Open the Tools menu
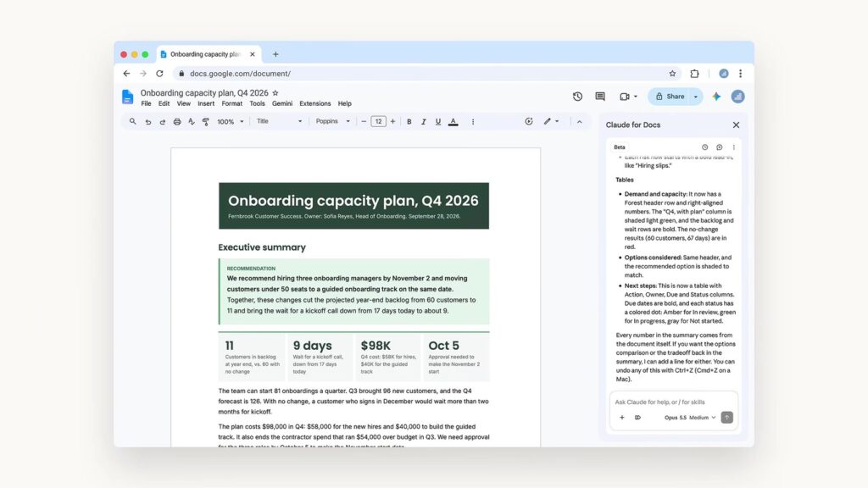This screenshot has height=488, width=868. click(257, 103)
